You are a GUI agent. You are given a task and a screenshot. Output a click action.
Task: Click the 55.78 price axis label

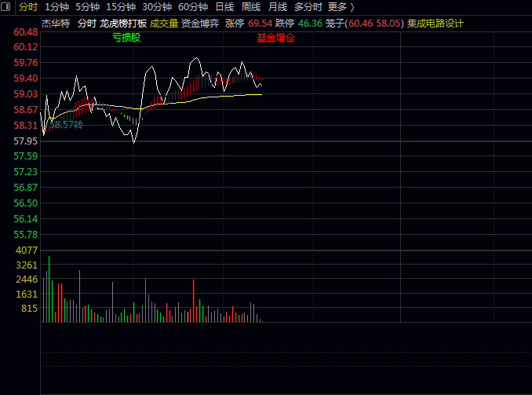25,234
